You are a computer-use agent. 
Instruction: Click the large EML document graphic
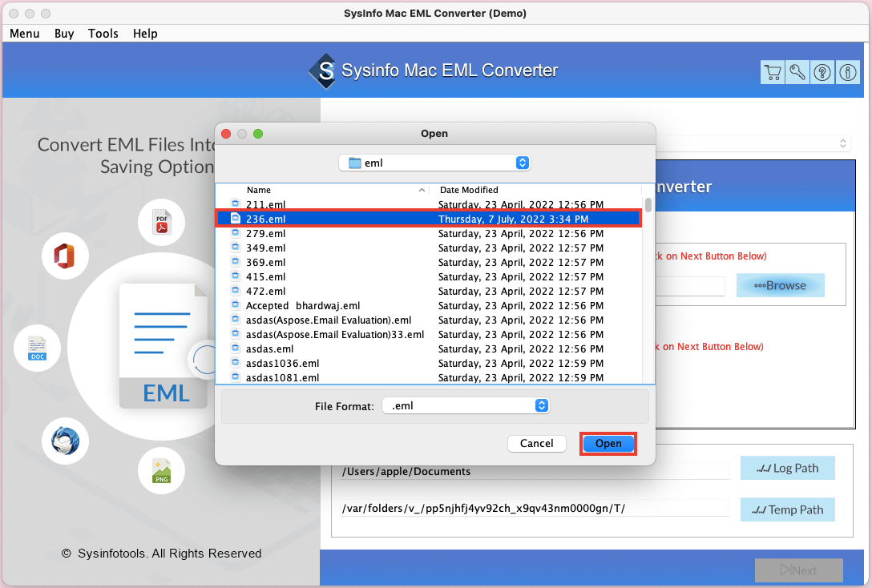click(x=164, y=346)
